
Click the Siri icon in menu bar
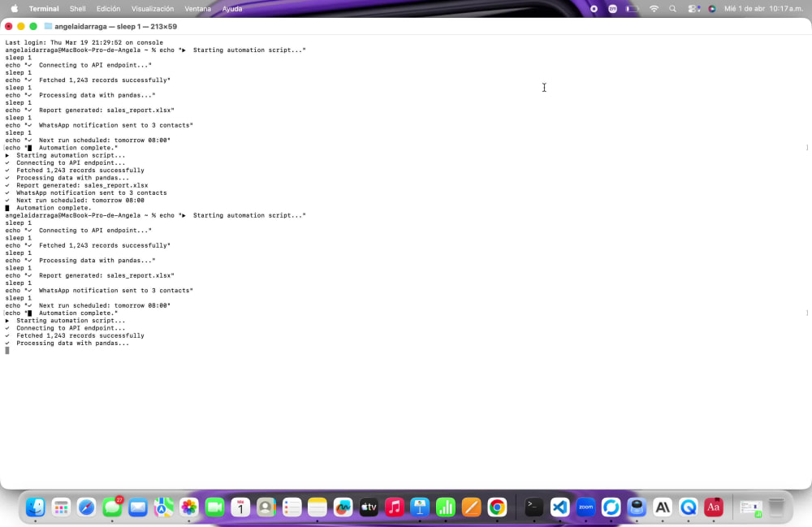click(x=712, y=9)
